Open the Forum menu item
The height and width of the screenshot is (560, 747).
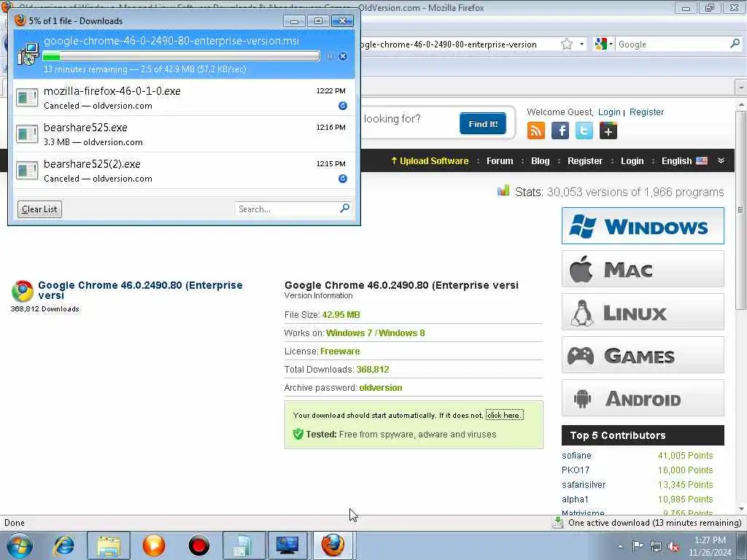(500, 161)
